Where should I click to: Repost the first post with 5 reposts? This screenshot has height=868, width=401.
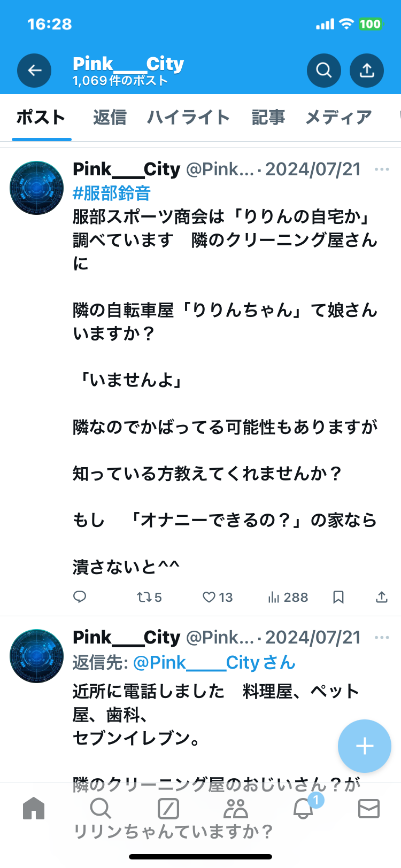tap(149, 597)
